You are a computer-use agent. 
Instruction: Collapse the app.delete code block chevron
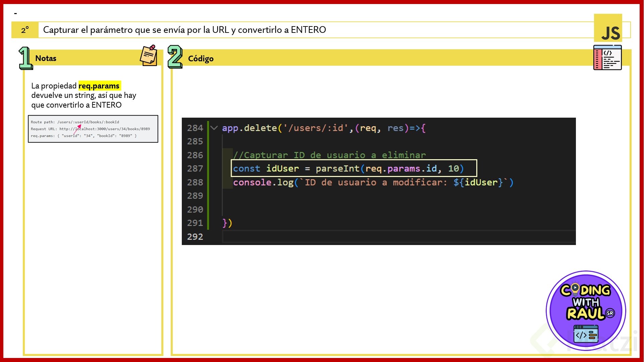click(x=214, y=128)
